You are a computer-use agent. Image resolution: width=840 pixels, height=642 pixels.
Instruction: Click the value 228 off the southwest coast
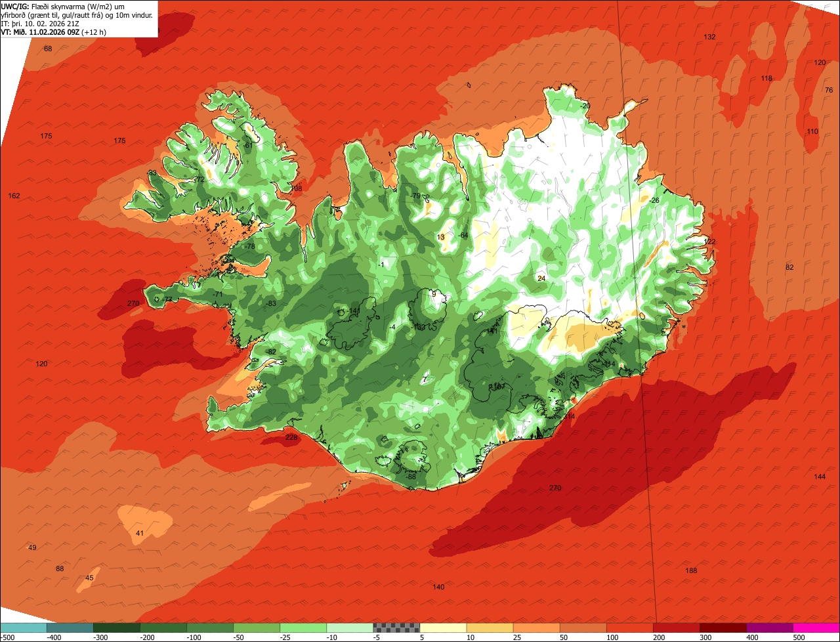pyautogui.click(x=291, y=437)
